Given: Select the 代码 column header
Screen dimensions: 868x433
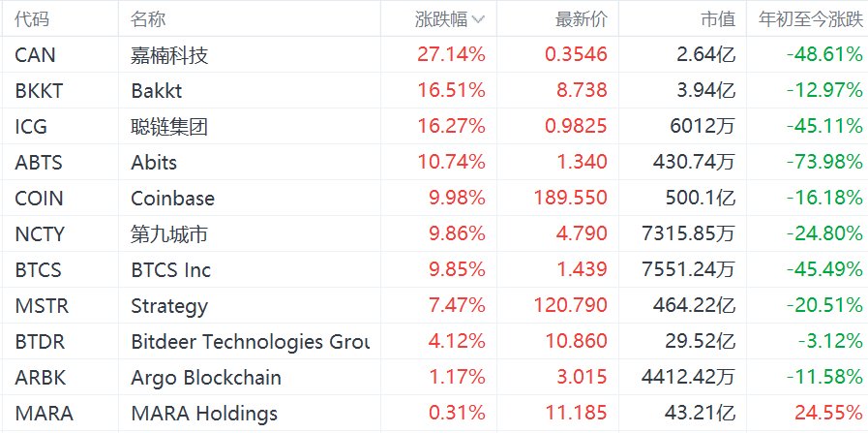Looking at the screenshot, I should coord(32,19).
